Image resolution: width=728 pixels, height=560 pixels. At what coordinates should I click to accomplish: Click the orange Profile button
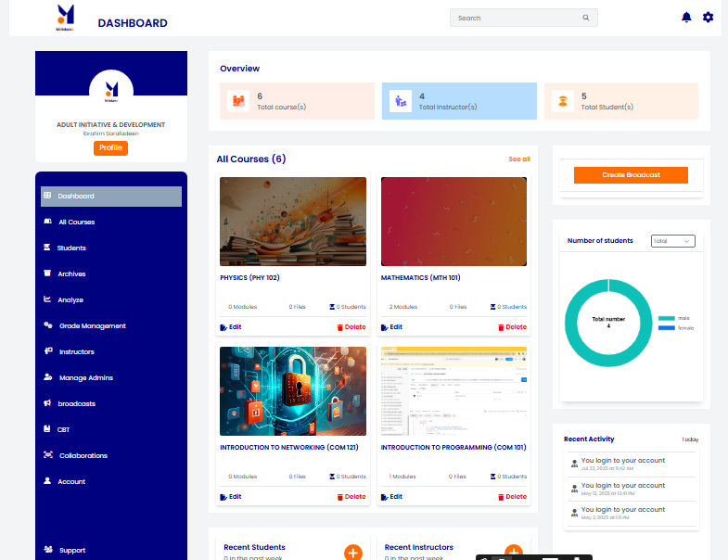(x=110, y=147)
